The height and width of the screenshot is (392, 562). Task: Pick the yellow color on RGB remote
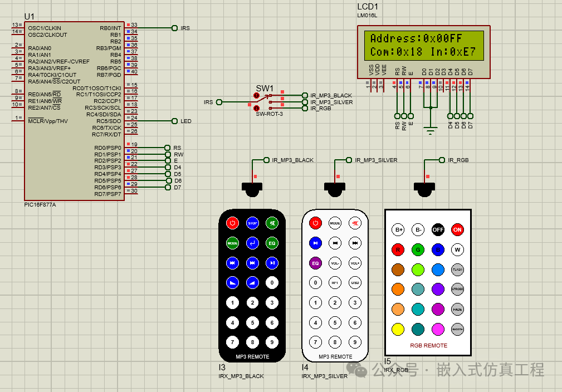[x=398, y=329]
